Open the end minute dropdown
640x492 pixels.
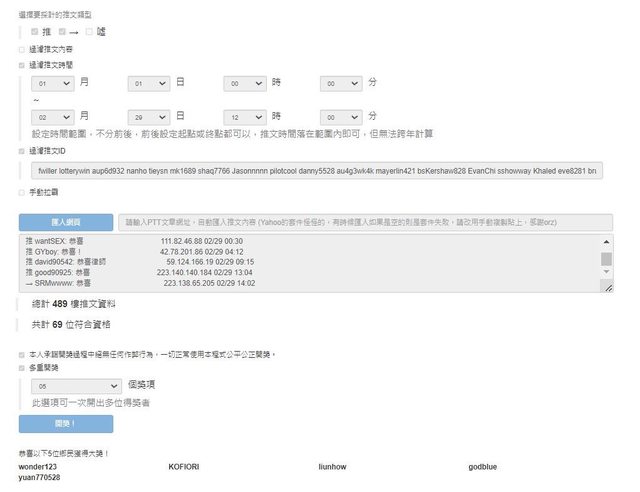tap(339, 116)
